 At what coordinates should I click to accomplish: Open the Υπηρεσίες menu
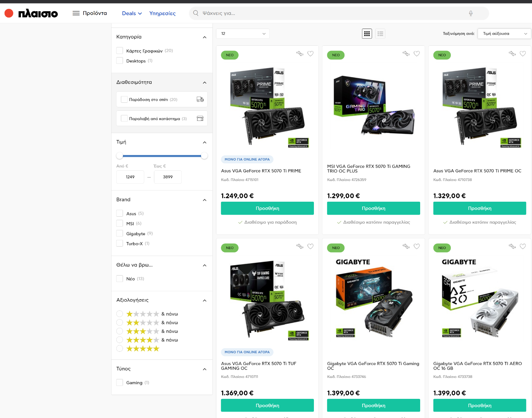162,13
